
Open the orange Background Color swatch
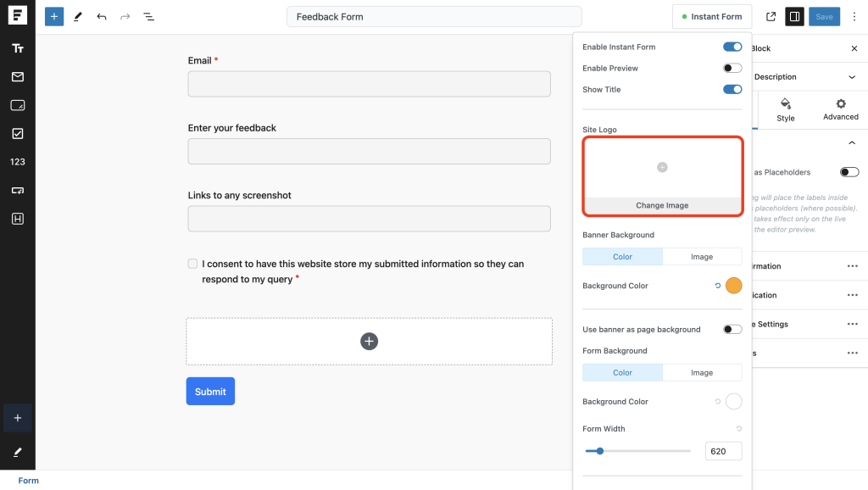point(733,286)
